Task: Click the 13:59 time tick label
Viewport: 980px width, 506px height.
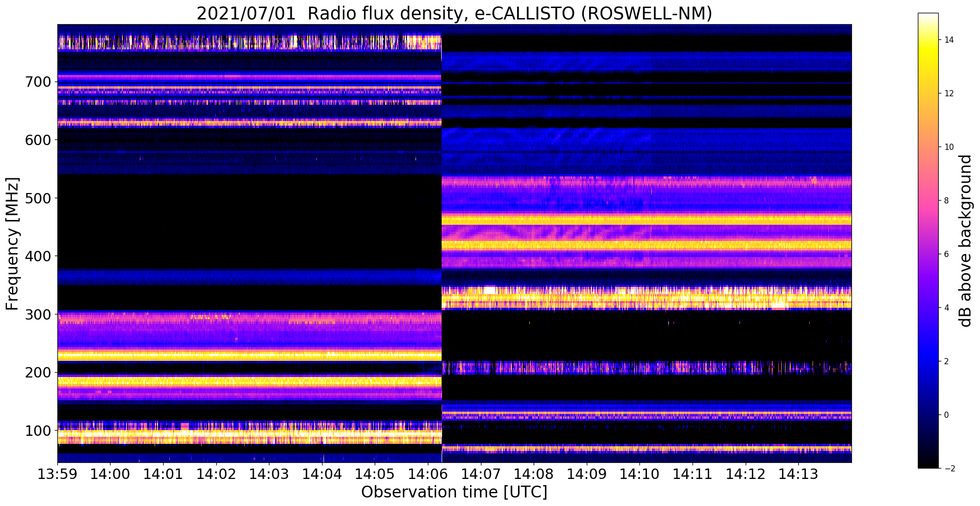Action: (x=57, y=474)
